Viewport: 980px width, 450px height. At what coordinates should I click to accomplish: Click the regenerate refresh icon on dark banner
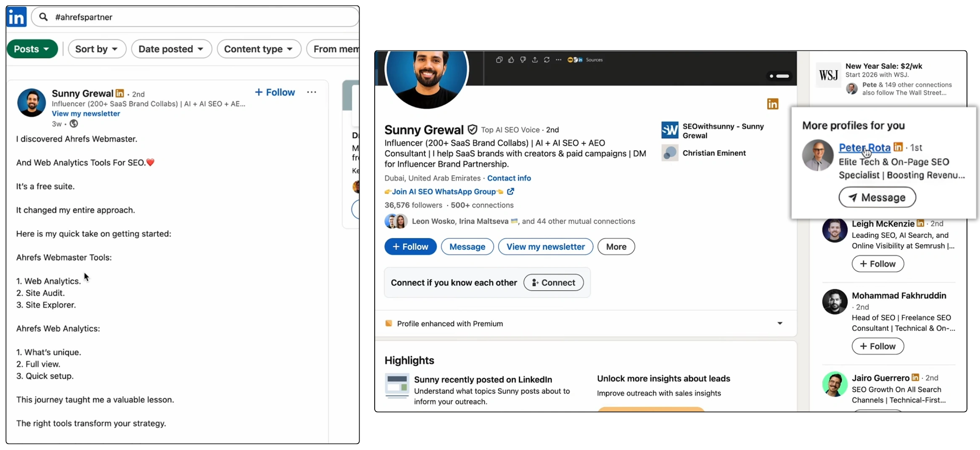[x=546, y=60]
